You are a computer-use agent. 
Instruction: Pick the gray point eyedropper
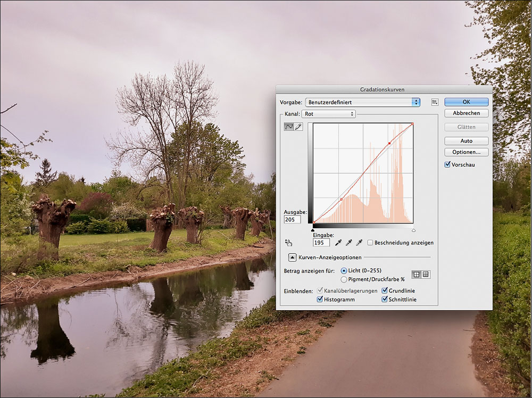tap(348, 243)
